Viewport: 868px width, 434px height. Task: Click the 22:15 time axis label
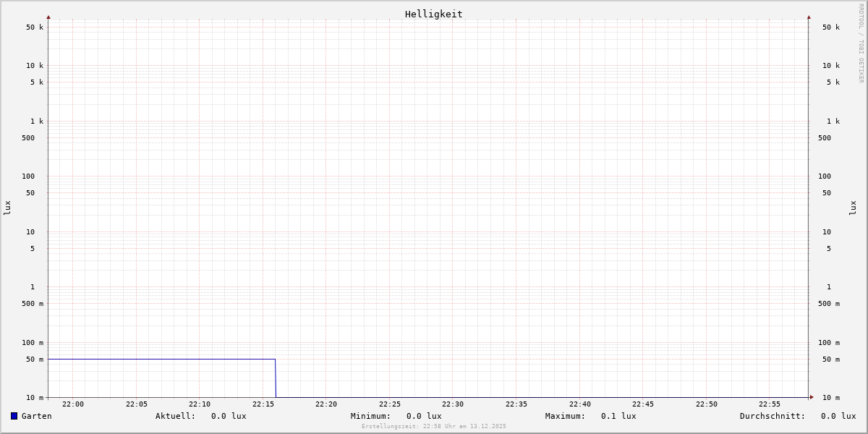coord(263,404)
